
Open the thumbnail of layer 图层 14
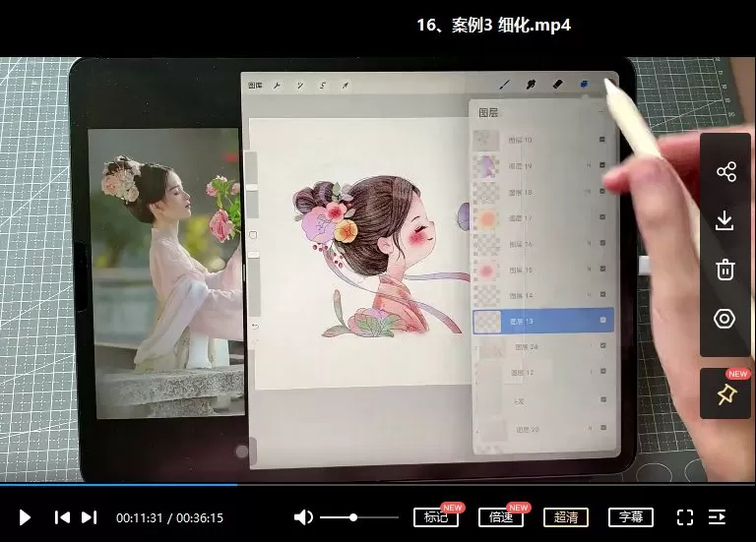click(x=486, y=296)
